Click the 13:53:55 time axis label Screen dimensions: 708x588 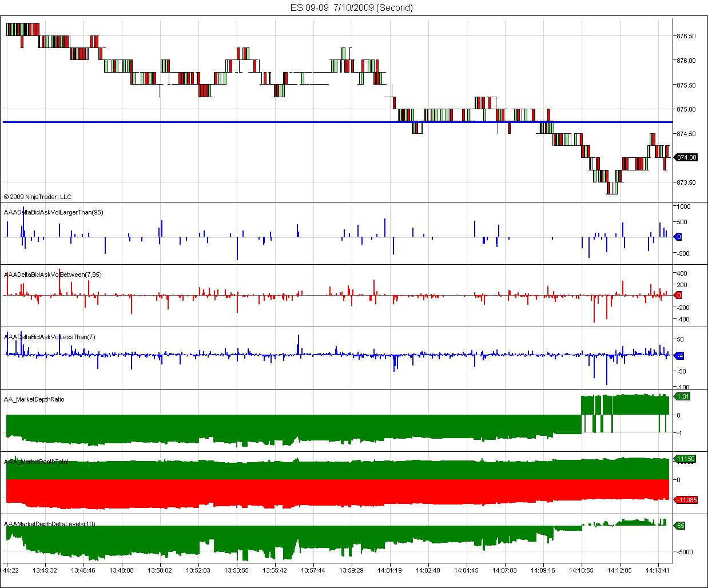(236, 570)
